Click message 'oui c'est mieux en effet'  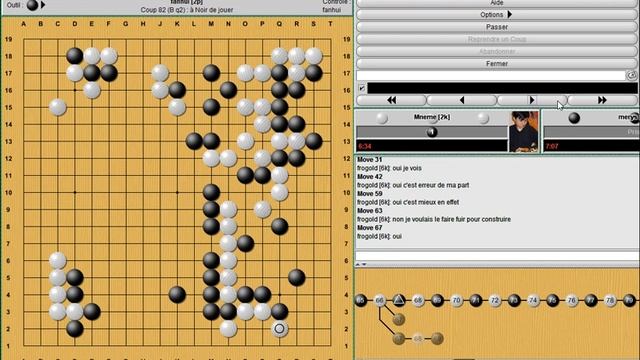point(425,202)
